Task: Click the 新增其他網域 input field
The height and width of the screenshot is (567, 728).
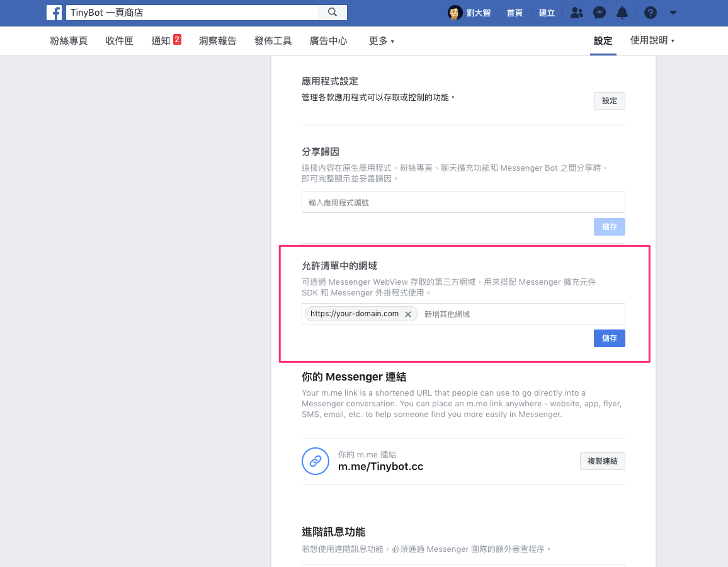Action: tap(522, 314)
